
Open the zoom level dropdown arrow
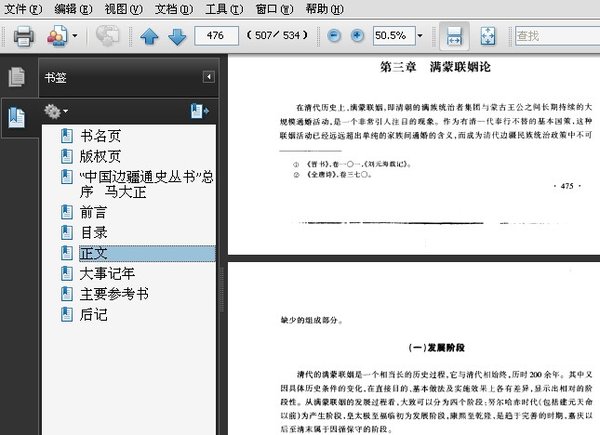click(420, 36)
